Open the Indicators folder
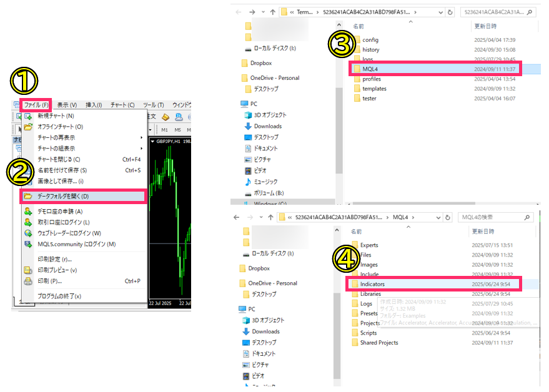549x392 pixels. pos(372,284)
